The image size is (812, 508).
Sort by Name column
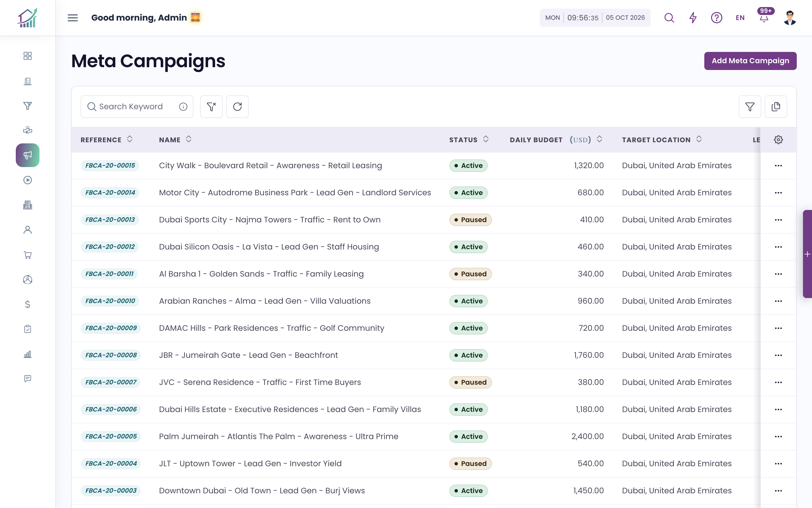[x=189, y=139]
